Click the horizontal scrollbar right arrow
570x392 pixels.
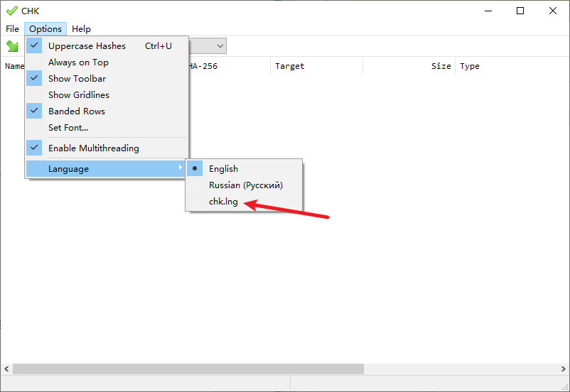563,369
